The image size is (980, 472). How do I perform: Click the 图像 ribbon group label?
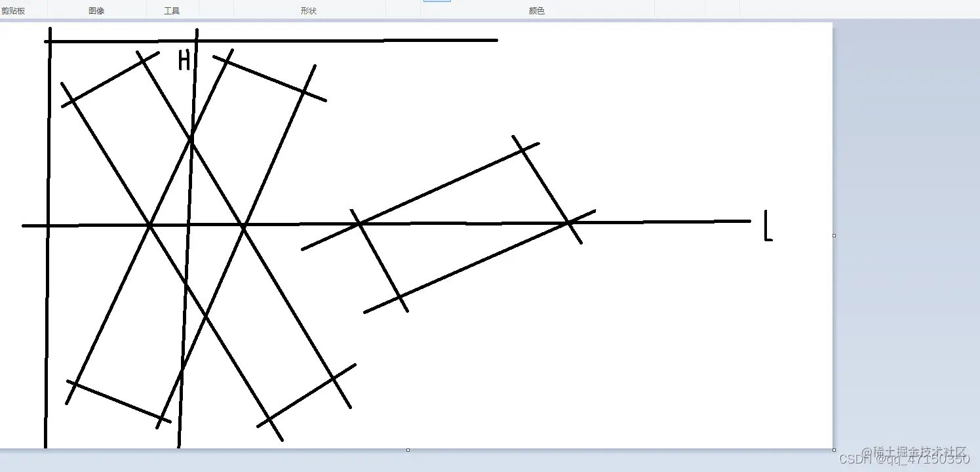pyautogui.click(x=96, y=11)
